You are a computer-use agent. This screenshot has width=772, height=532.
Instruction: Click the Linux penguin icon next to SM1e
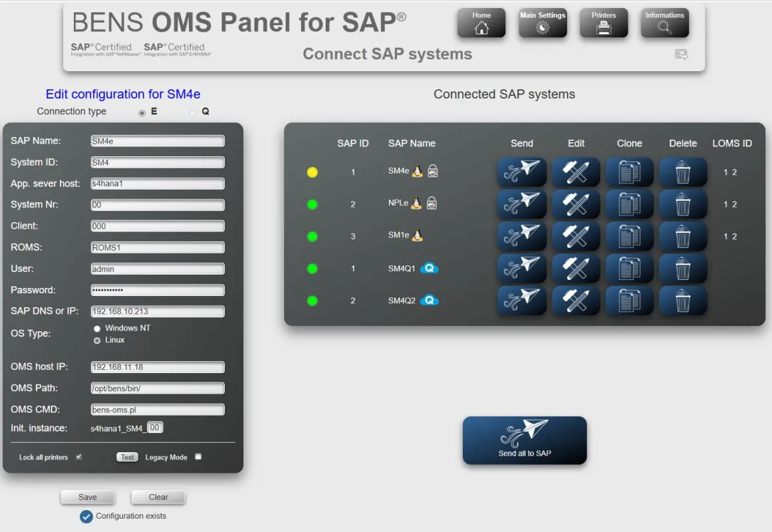tap(417, 235)
